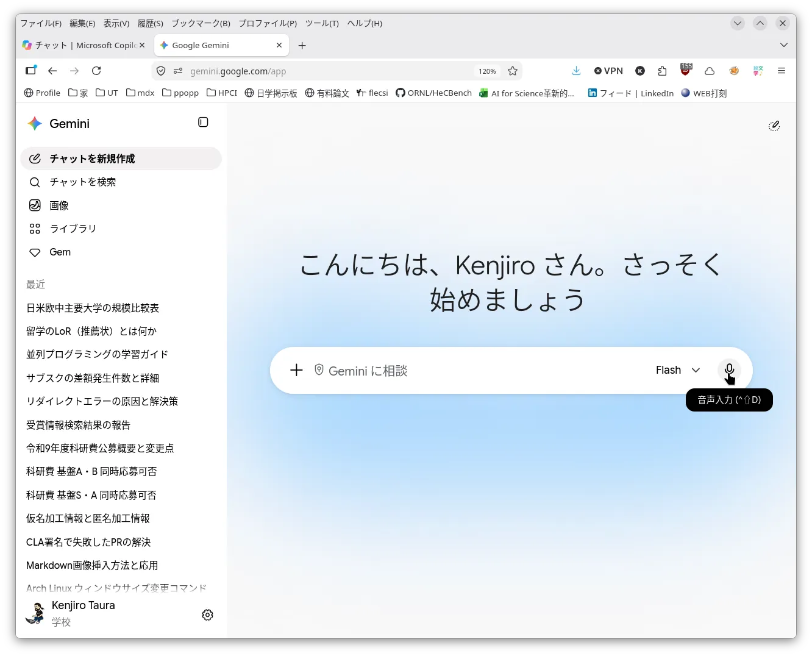The height and width of the screenshot is (656, 812).
Task: Start a new chat via チャットを新規作成
Action: (x=121, y=159)
